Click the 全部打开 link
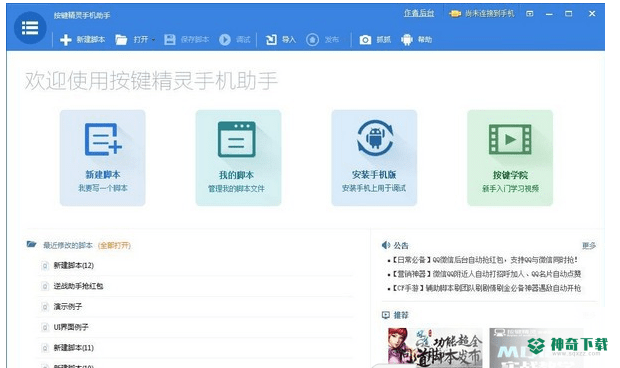 [114, 245]
